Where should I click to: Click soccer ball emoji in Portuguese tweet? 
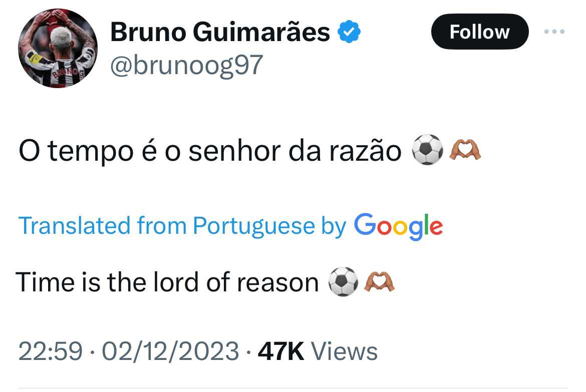428,150
